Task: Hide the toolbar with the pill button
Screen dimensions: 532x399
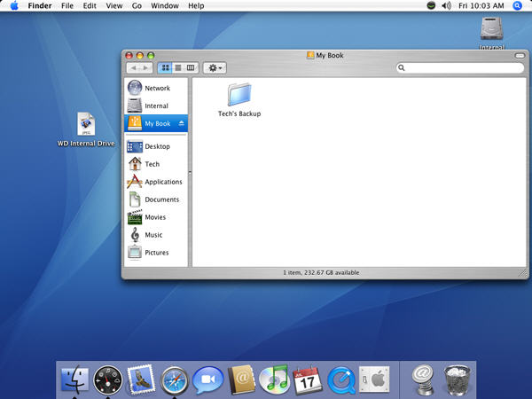Action: point(520,55)
